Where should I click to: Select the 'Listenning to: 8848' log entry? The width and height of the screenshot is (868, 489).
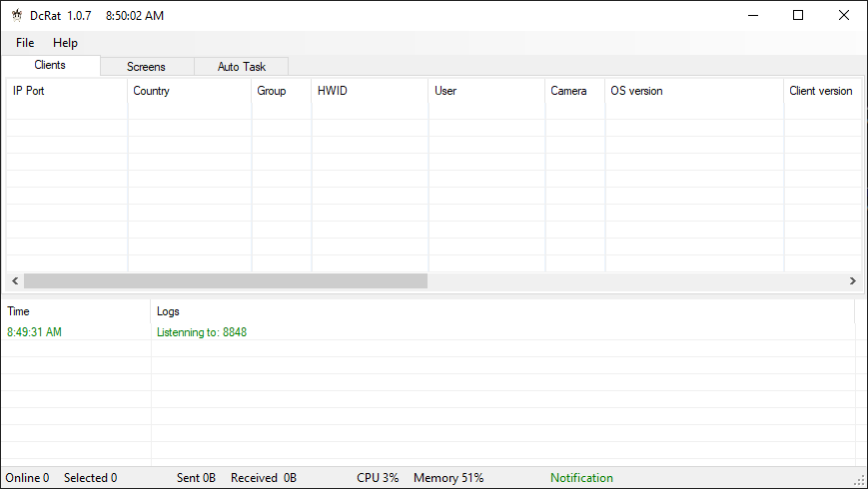pos(202,332)
